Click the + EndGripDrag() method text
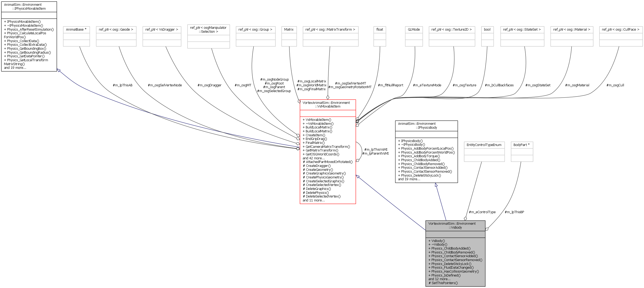Image resolution: width=644 pixels, height=288 pixels. (x=315, y=139)
